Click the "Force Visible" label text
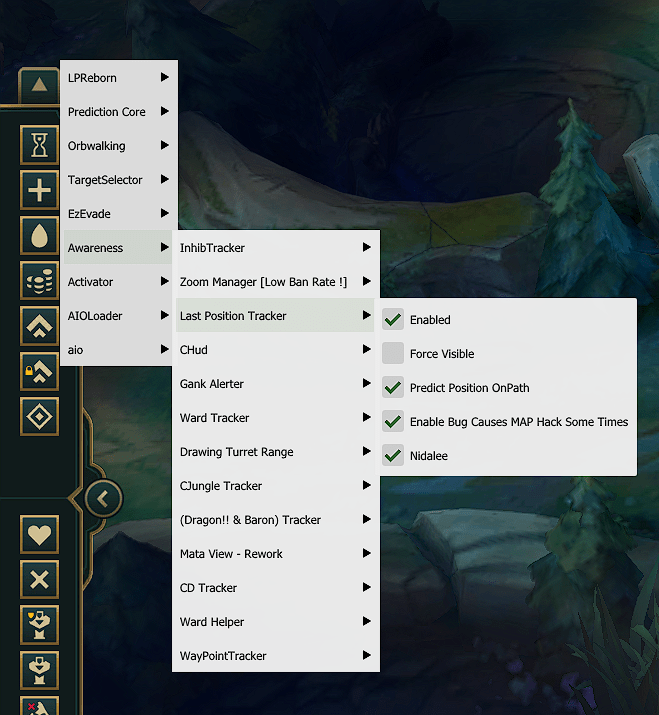 coord(442,354)
